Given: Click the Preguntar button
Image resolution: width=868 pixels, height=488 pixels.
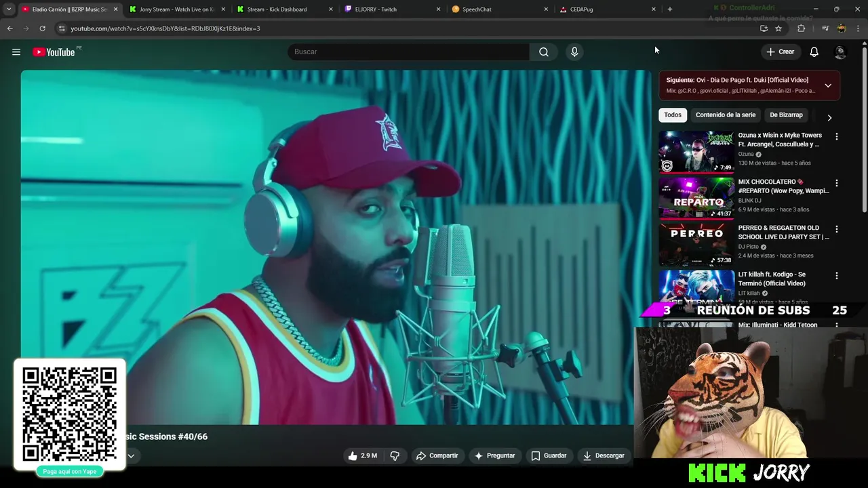Looking at the screenshot, I should coord(494,455).
